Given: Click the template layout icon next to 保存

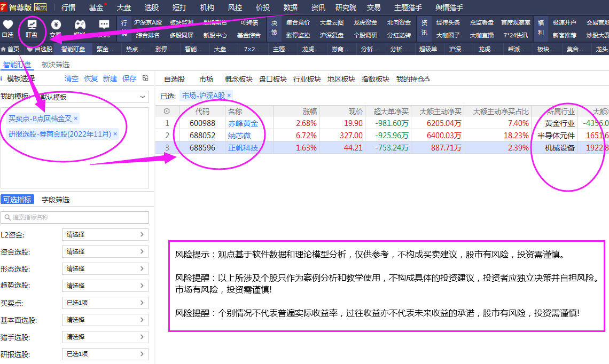Looking at the screenshot, I should click(x=145, y=78).
